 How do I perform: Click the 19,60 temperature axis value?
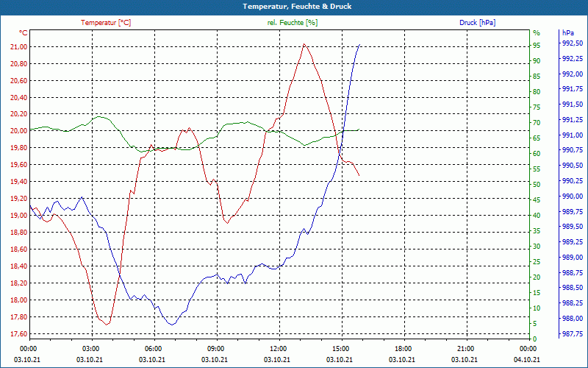[x=19, y=165]
